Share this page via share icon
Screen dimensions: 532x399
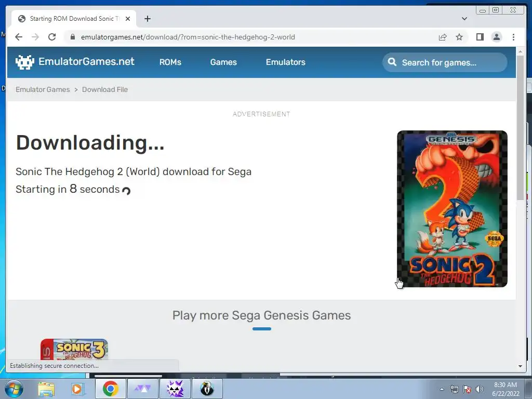[443, 37]
